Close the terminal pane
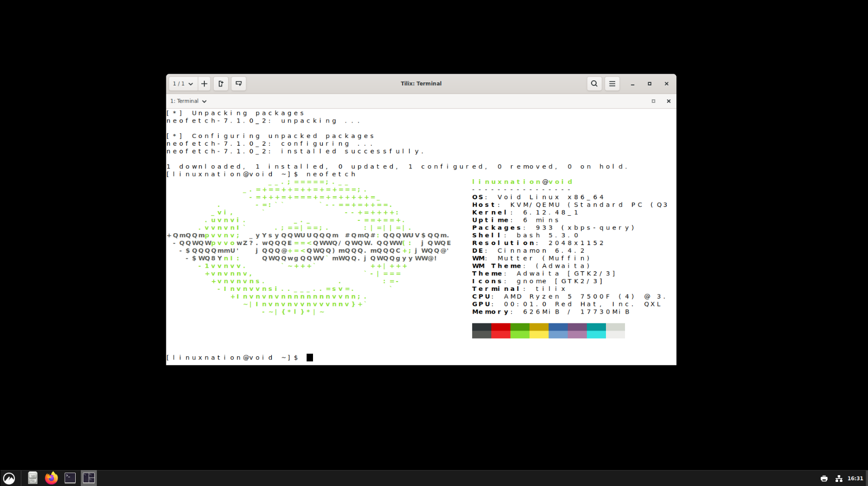 (x=668, y=101)
